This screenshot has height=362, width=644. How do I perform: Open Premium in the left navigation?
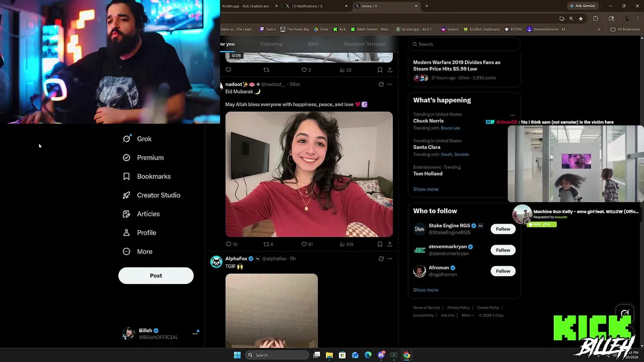[x=143, y=157]
